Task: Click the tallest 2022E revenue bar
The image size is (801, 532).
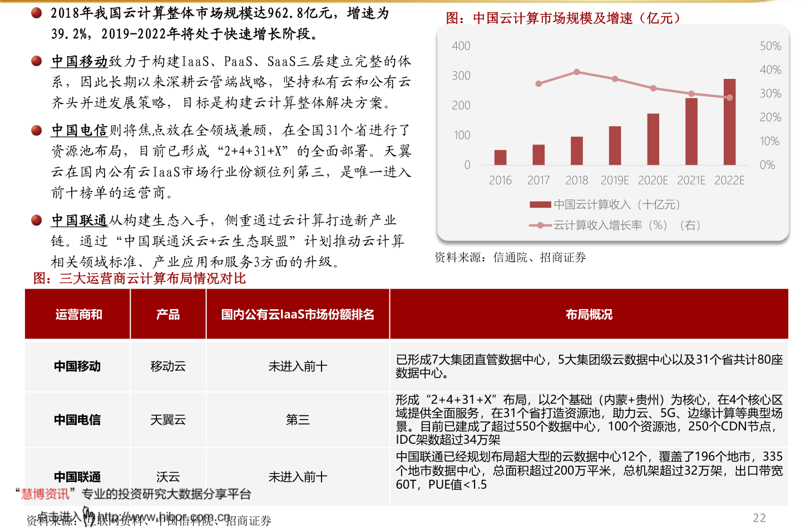Action: 729,122
